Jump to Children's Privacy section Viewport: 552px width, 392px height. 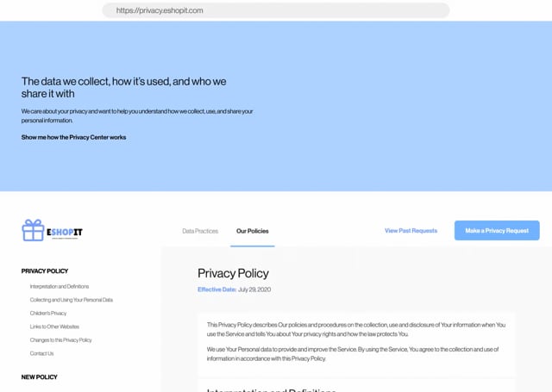[48, 314]
